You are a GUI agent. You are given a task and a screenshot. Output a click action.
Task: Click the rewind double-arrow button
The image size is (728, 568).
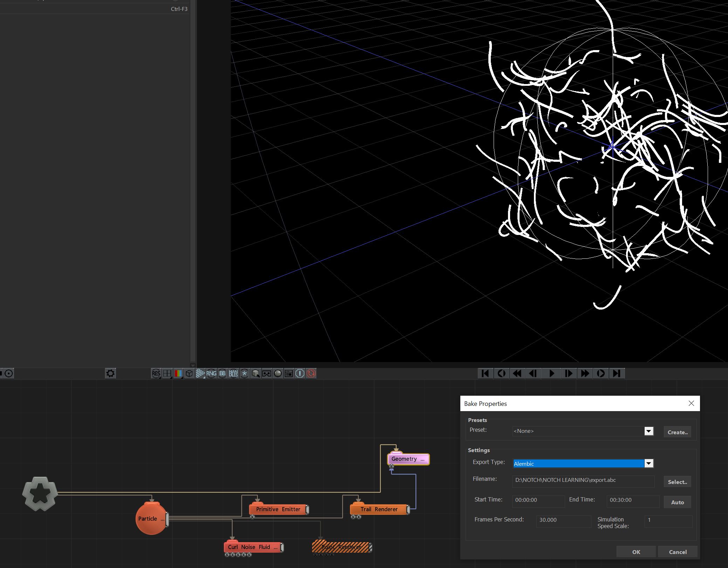pos(517,373)
